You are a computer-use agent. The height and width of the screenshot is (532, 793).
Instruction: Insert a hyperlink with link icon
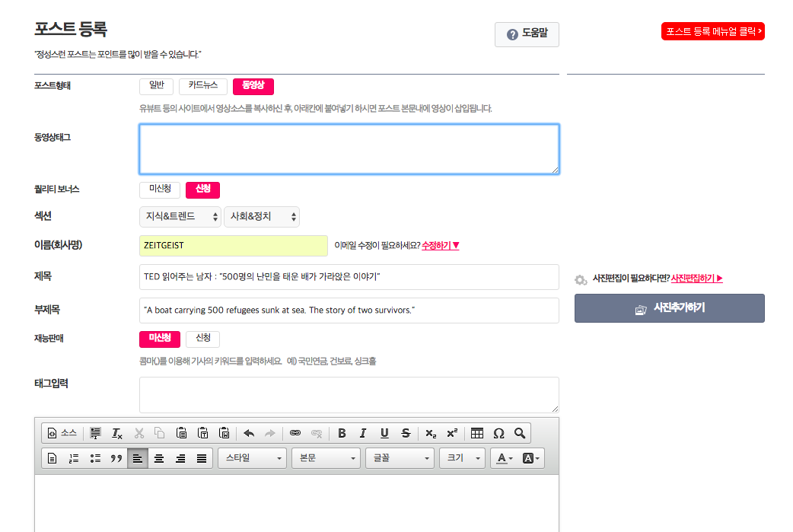click(295, 433)
